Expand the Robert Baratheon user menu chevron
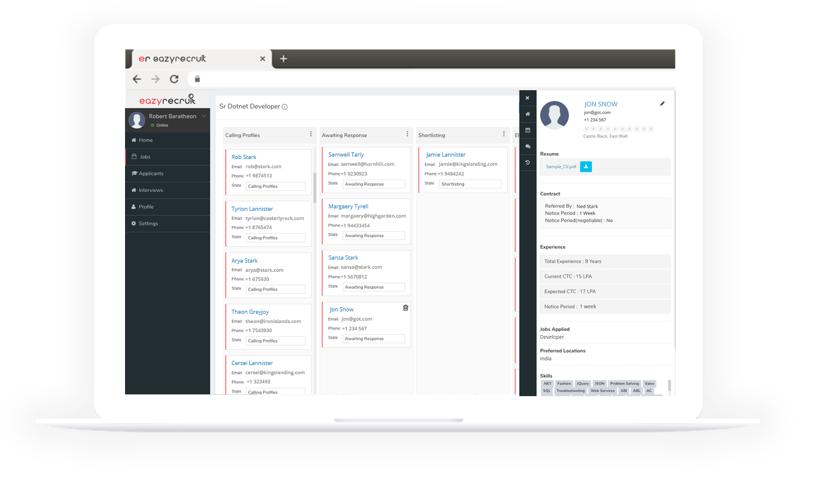 [x=204, y=116]
